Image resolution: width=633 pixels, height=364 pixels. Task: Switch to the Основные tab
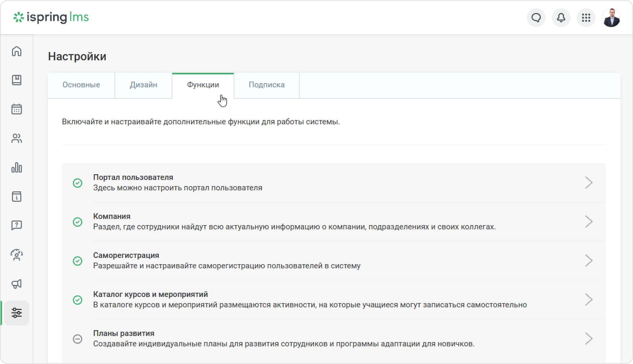click(x=81, y=85)
